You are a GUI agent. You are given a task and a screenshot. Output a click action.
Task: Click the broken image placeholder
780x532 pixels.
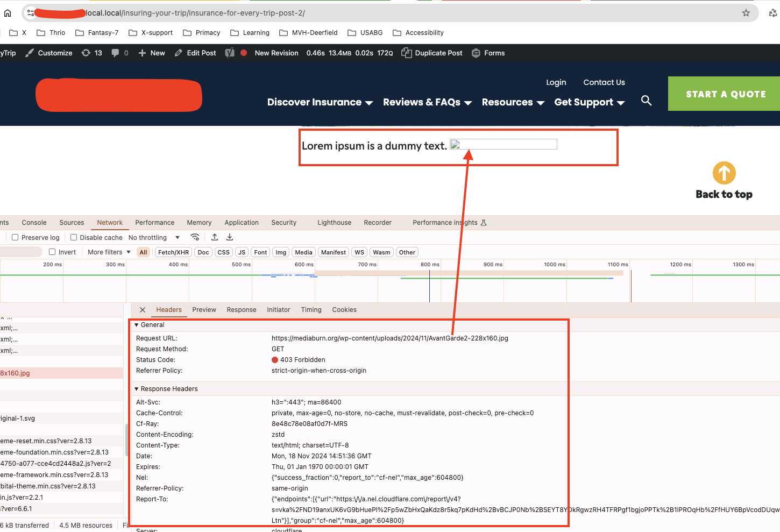504,144
